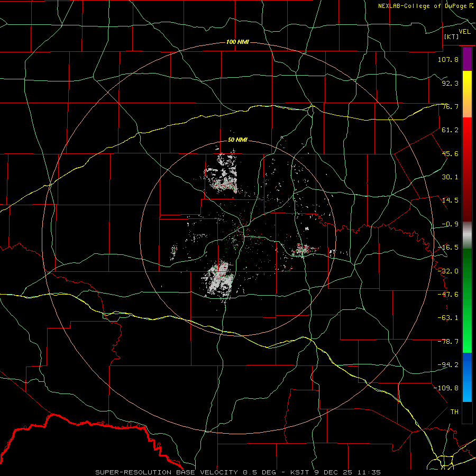Viewport: 476px width, 476px height.
Task: Click the 50 NMI range ring label
Action: tap(237, 140)
